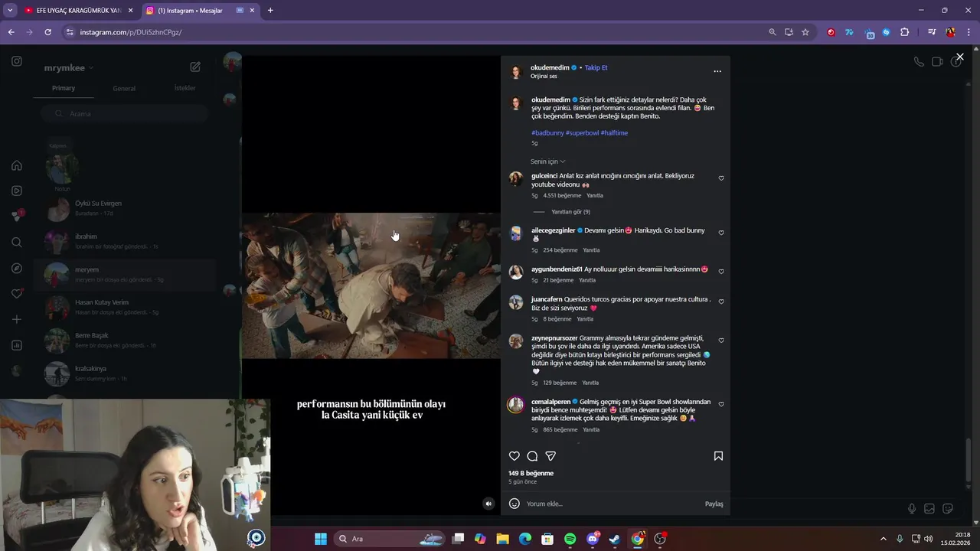
Task: Create new post with the plus icon
Action: click(17, 319)
